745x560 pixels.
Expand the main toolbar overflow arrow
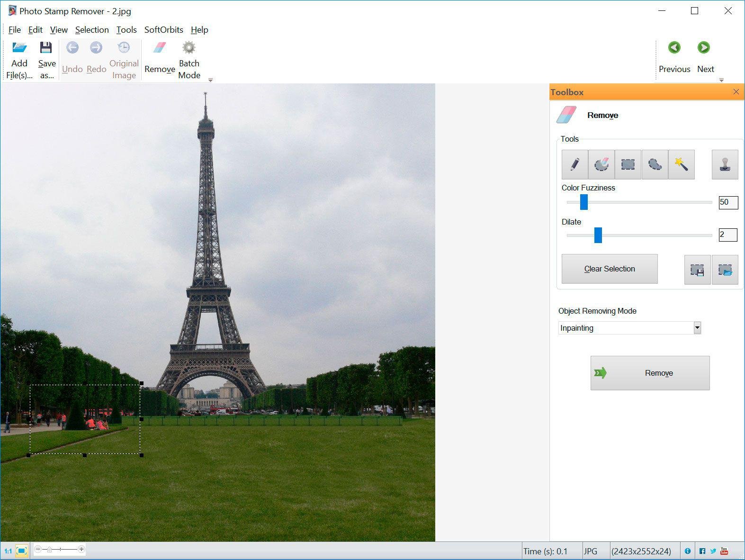(x=210, y=80)
